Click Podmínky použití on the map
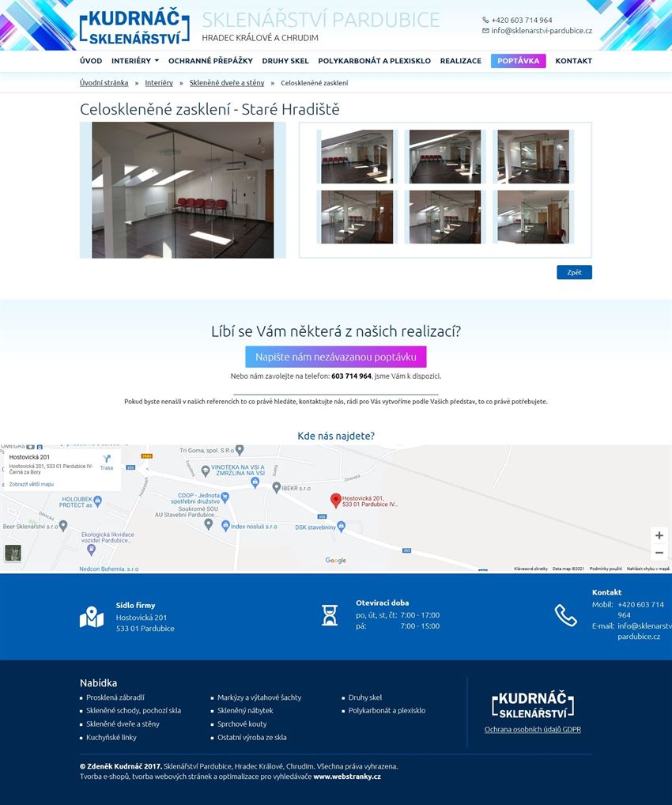 click(x=606, y=569)
